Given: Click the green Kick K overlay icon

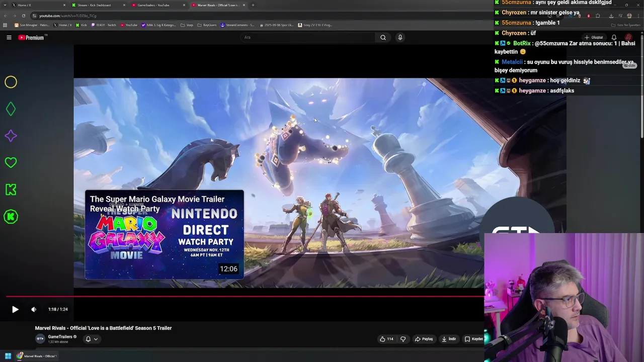Looking at the screenshot, I should point(11,190).
